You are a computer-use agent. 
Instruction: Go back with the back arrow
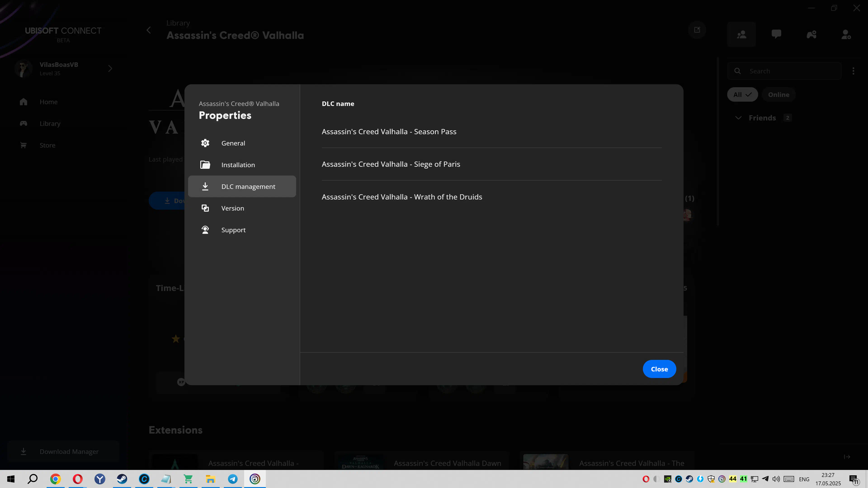pos(149,30)
